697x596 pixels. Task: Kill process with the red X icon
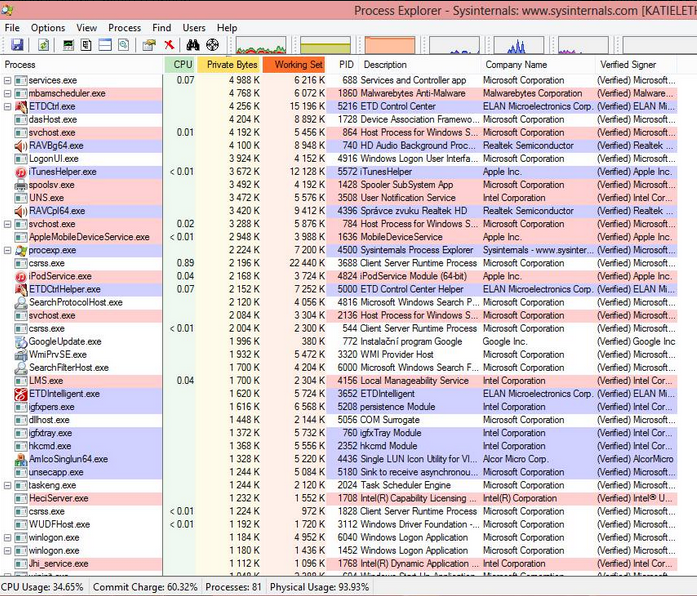coord(169,45)
